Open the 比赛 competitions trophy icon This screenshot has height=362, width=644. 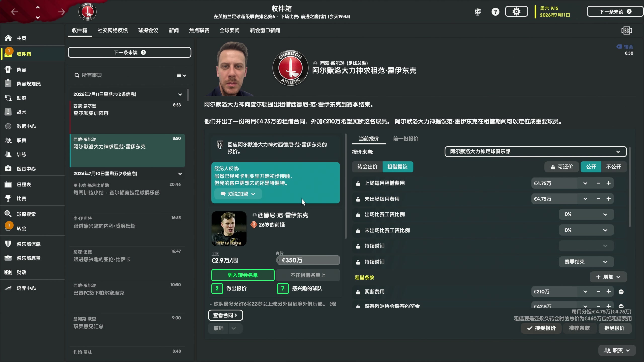(8, 198)
